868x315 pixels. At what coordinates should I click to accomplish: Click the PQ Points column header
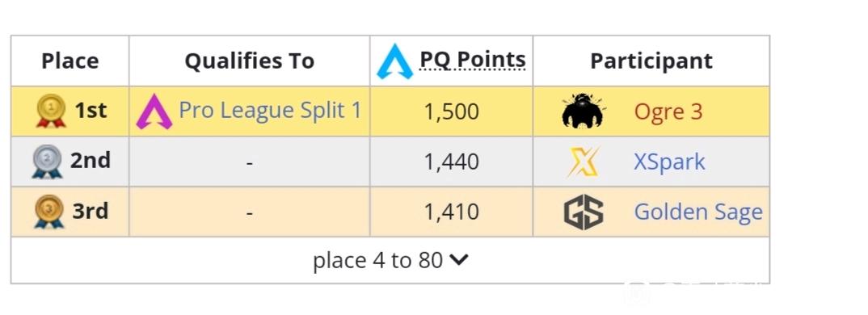pos(473,60)
